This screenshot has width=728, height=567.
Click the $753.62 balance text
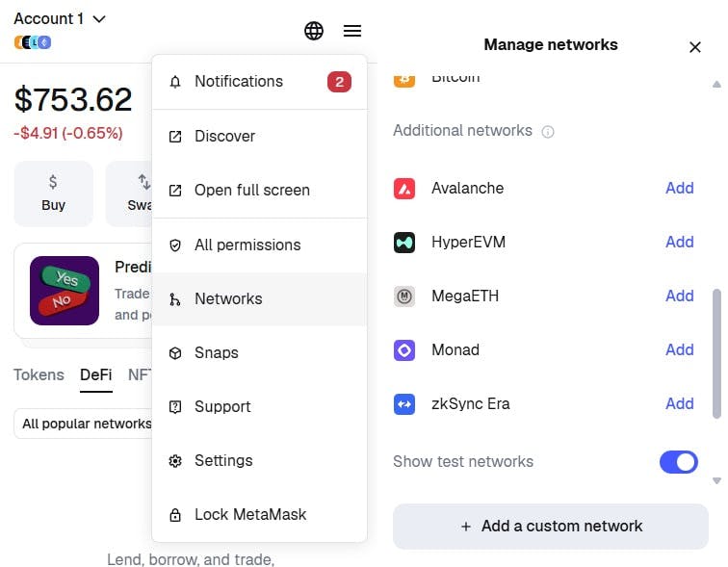[73, 99]
